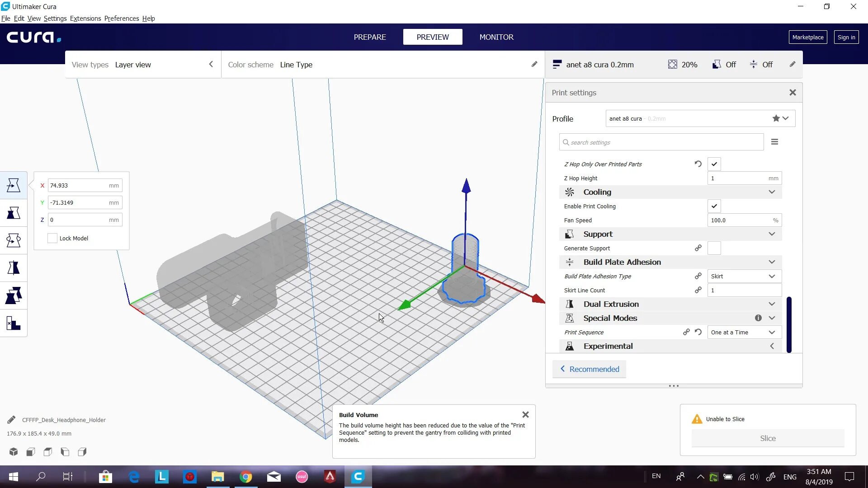
Task: Select the Mirror tool in left toolbar
Action: [14, 268]
